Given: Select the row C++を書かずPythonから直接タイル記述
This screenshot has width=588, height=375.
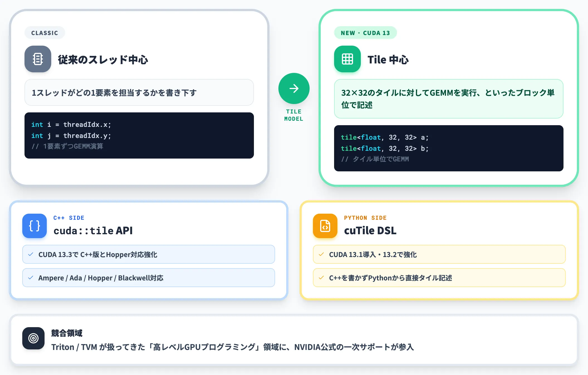Looking at the screenshot, I should pyautogui.click(x=439, y=278).
